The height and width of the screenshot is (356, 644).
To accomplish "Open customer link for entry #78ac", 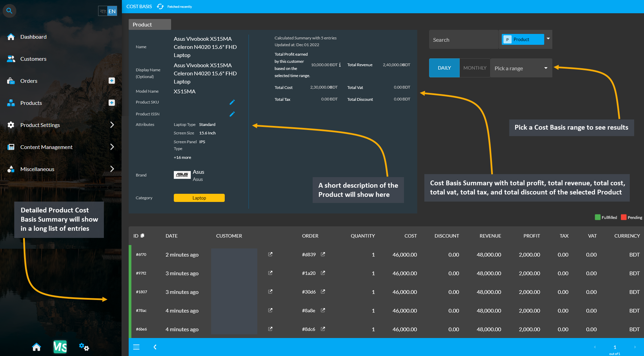I will pos(270,310).
